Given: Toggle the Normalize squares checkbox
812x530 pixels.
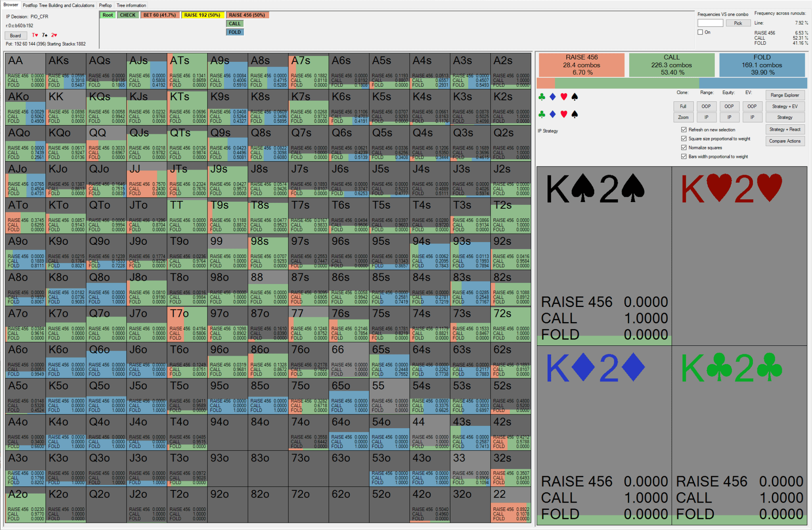Looking at the screenshot, I should click(x=684, y=147).
